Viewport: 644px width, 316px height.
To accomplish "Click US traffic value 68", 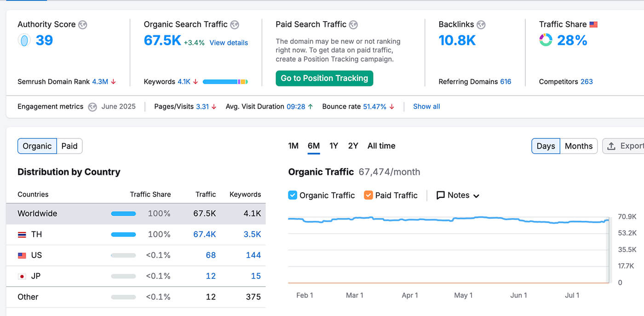I will pos(211,255).
